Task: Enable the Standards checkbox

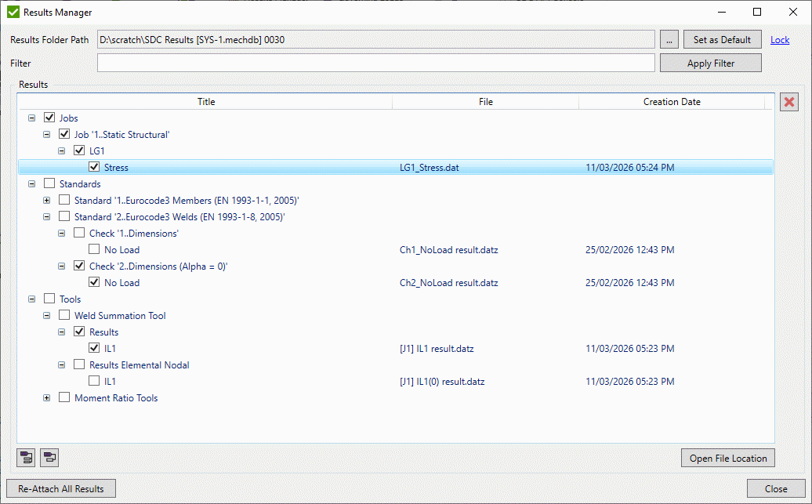Action: 49,183
